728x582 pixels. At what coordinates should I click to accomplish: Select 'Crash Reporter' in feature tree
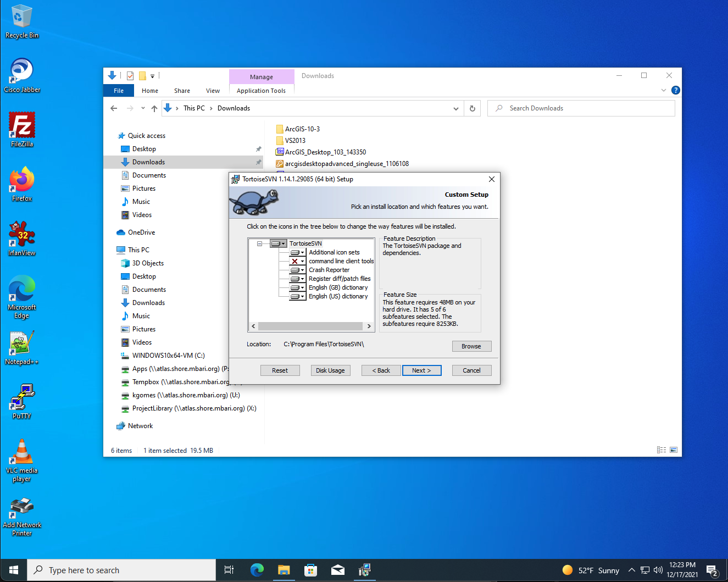(x=329, y=270)
